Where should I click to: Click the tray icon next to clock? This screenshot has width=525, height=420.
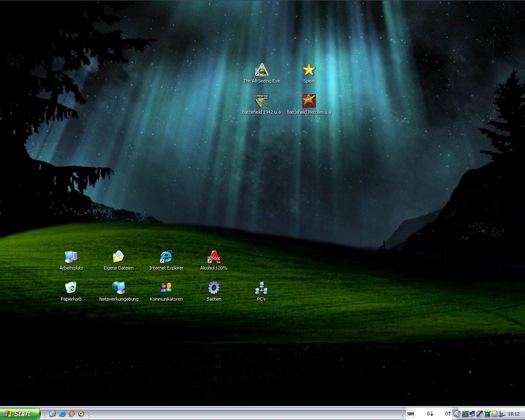[502, 414]
